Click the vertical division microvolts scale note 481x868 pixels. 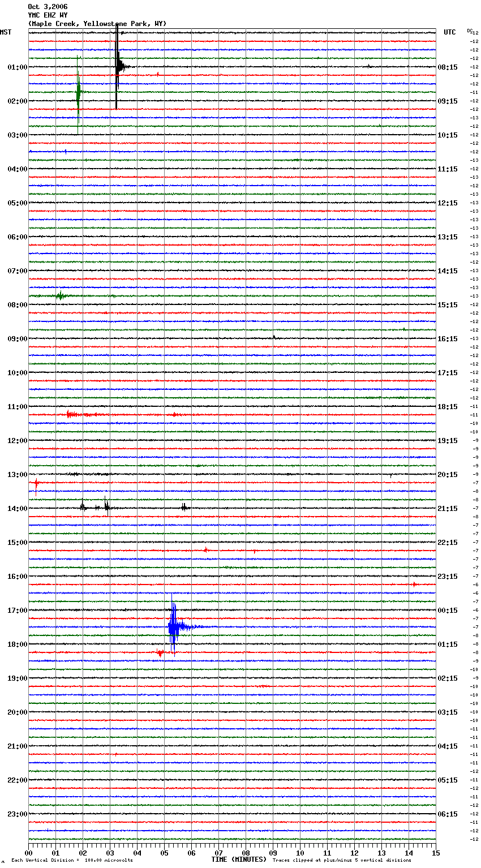[x=72, y=861]
